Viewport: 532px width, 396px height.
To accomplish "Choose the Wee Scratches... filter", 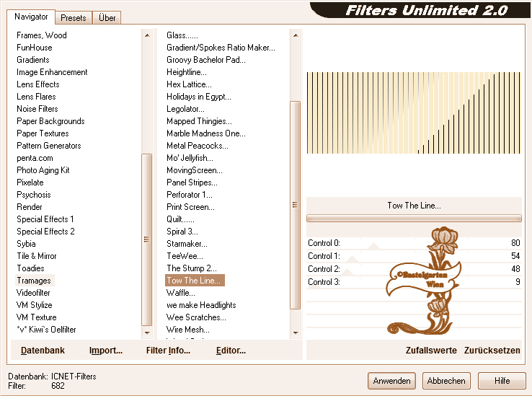I will point(196,317).
